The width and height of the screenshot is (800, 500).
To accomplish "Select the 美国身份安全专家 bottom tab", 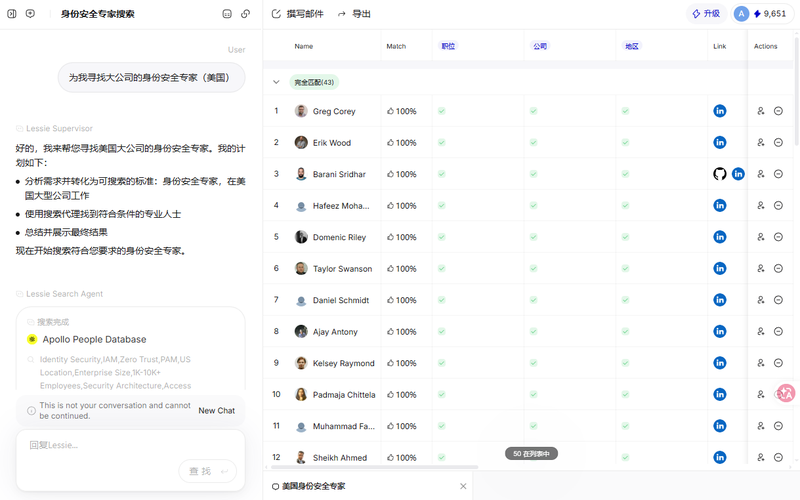I will click(x=313, y=486).
